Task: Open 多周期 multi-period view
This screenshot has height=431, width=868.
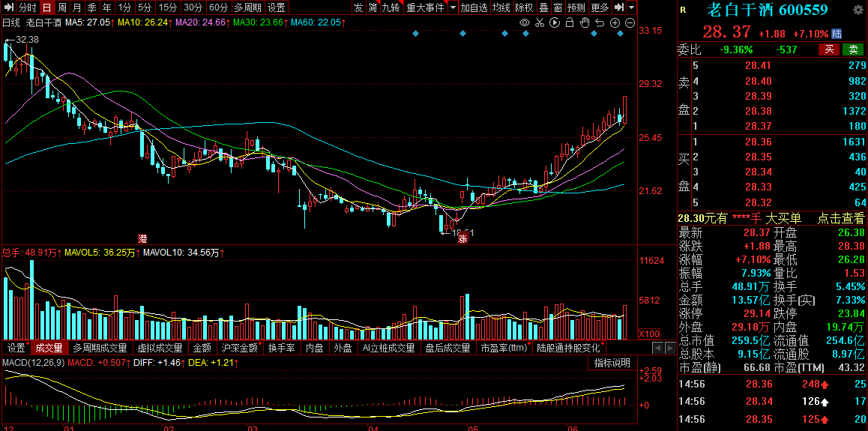Action: tap(247, 7)
